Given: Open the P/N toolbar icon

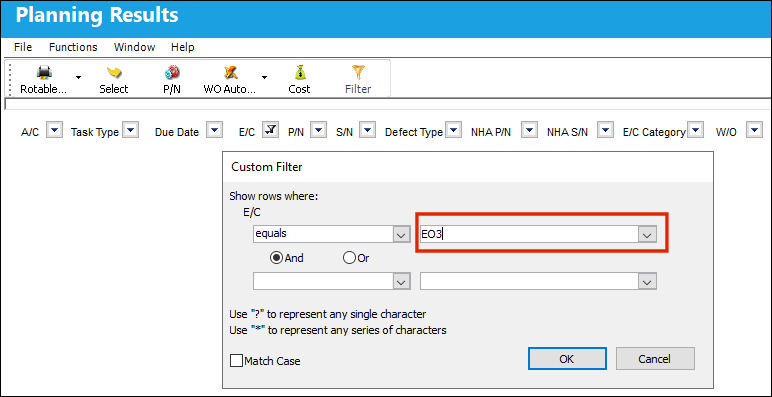Looking at the screenshot, I should click(x=172, y=73).
